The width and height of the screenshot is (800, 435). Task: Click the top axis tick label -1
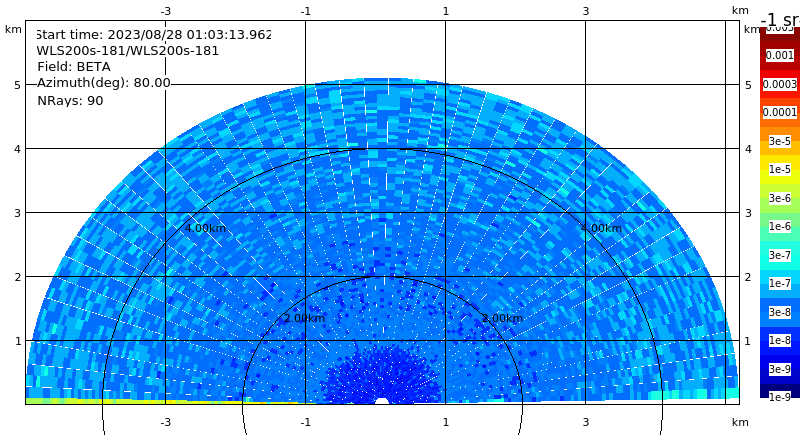coord(305,11)
